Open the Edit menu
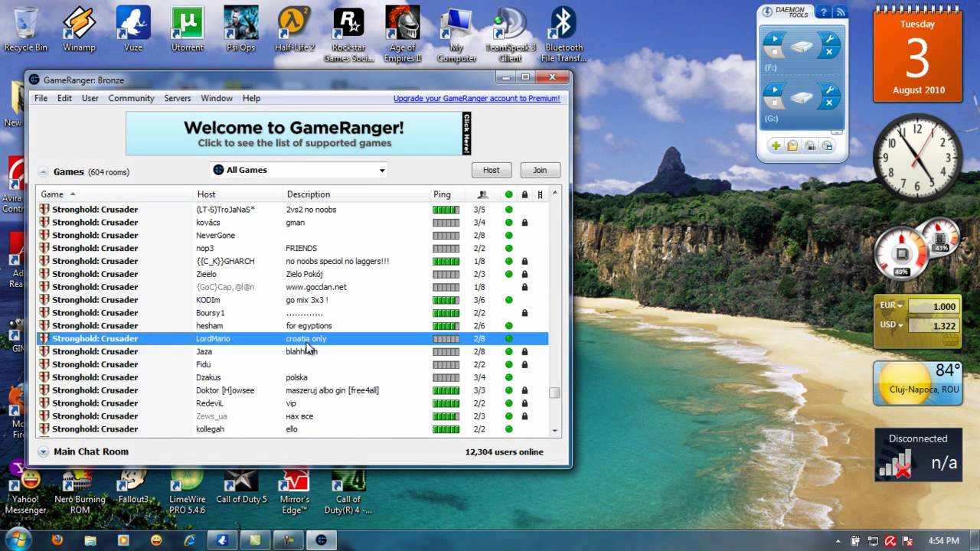 64,98
